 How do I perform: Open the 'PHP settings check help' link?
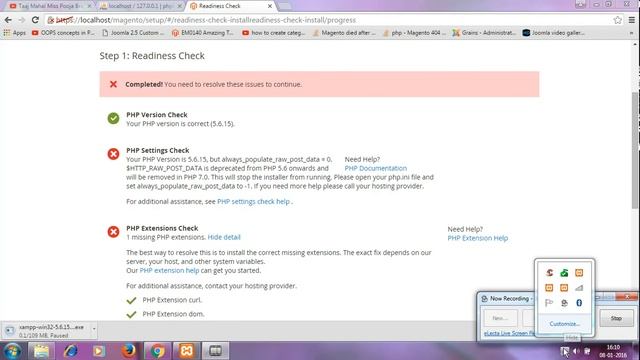(253, 202)
